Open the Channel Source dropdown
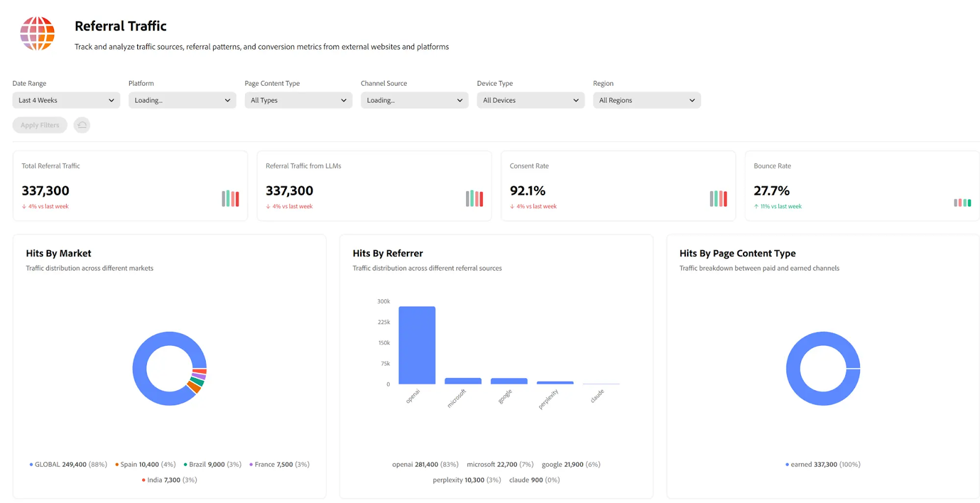 (414, 100)
